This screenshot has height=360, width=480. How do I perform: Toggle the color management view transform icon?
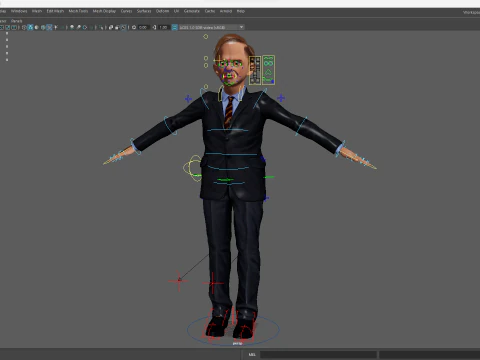[x=174, y=27]
